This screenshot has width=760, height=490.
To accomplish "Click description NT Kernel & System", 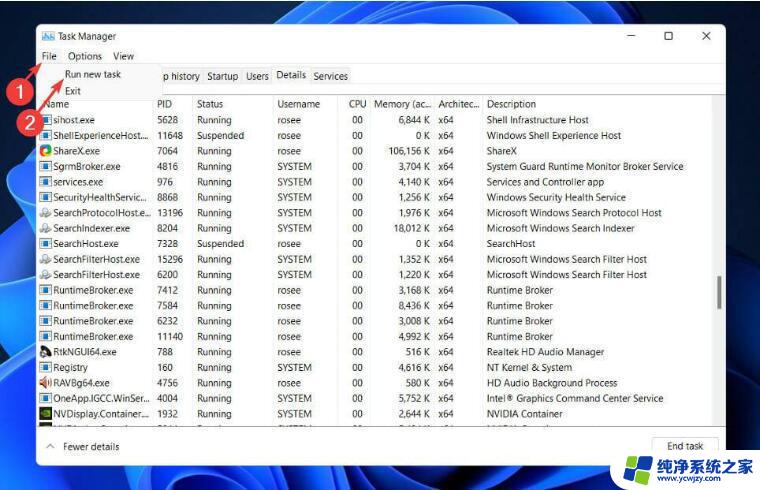I will click(x=529, y=367).
